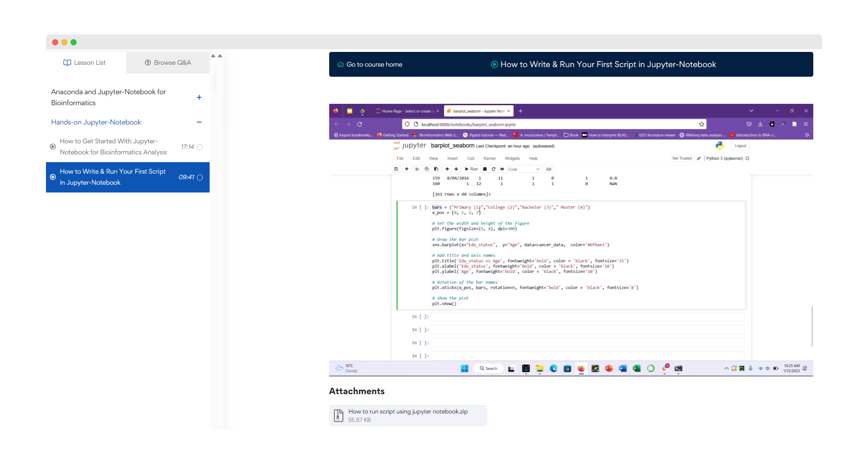Click the Not Trusted notebook indicator
Viewport: 868px width, 464px height.
pos(682,158)
